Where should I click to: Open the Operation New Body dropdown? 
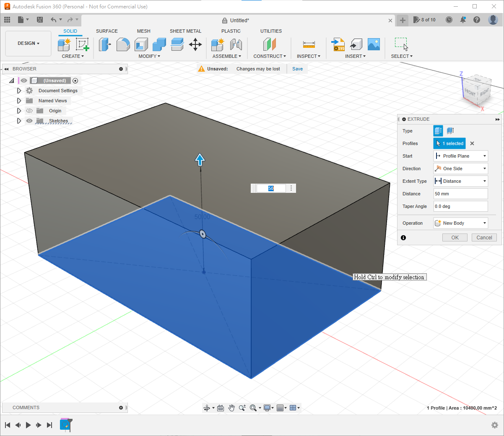pos(460,223)
